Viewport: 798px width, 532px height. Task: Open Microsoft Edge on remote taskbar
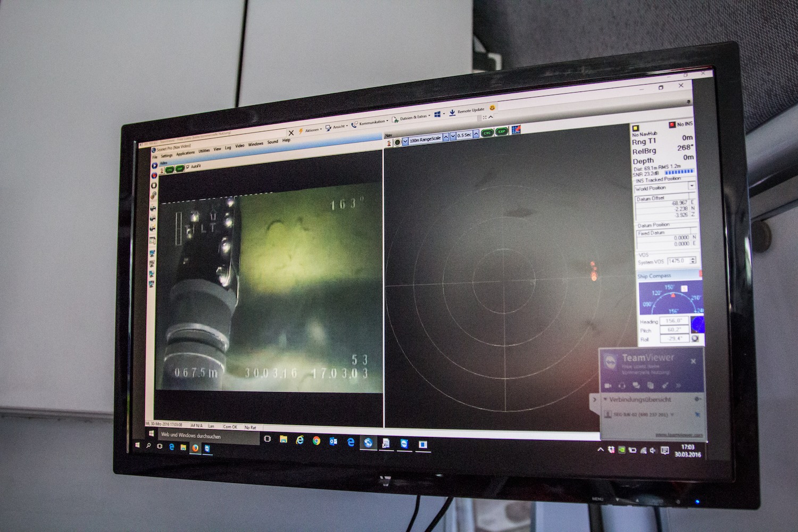[351, 442]
